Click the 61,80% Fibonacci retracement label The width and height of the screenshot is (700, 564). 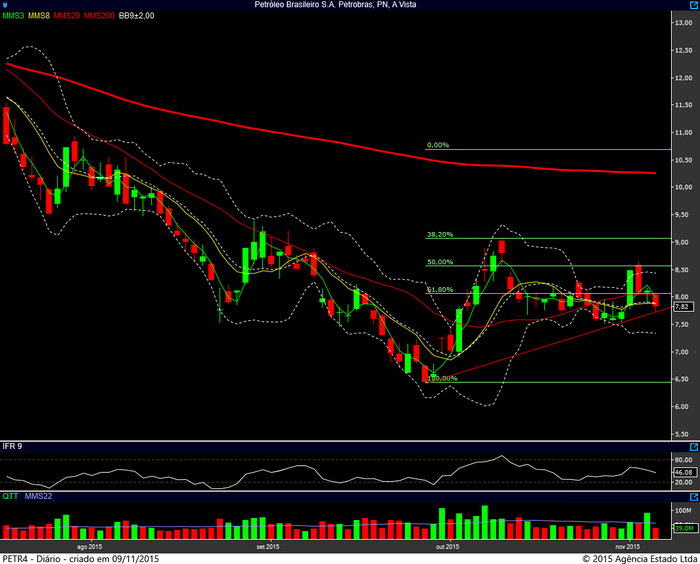440,289
